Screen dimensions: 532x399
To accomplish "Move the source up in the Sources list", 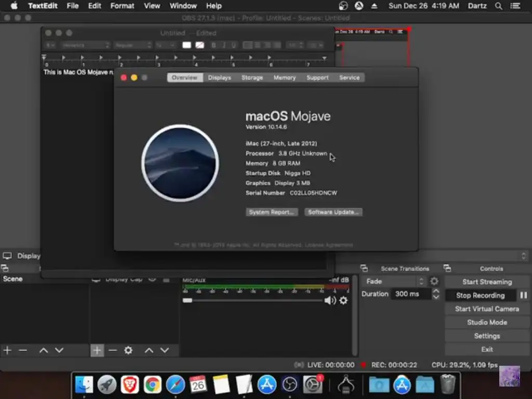I will [149, 350].
